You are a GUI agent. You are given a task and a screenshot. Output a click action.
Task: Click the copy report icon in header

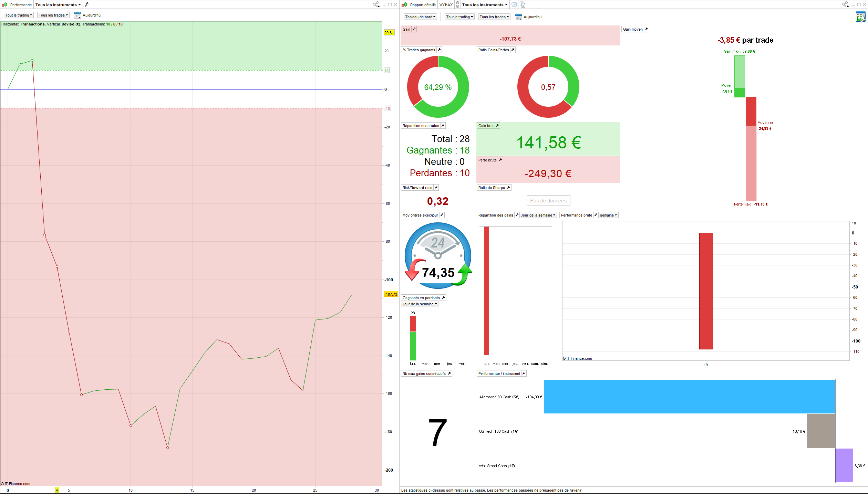pos(523,4)
